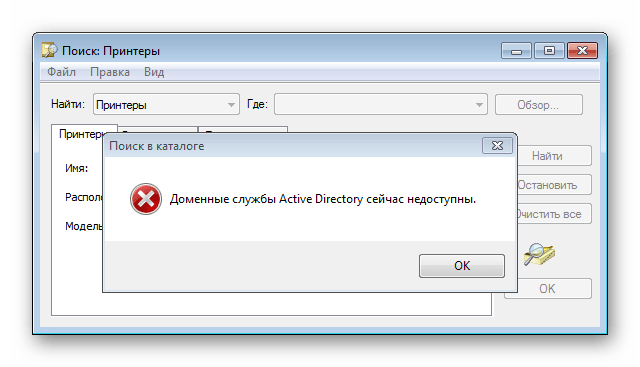
Task: Click the magnifying glass animation icon
Action: 539,254
